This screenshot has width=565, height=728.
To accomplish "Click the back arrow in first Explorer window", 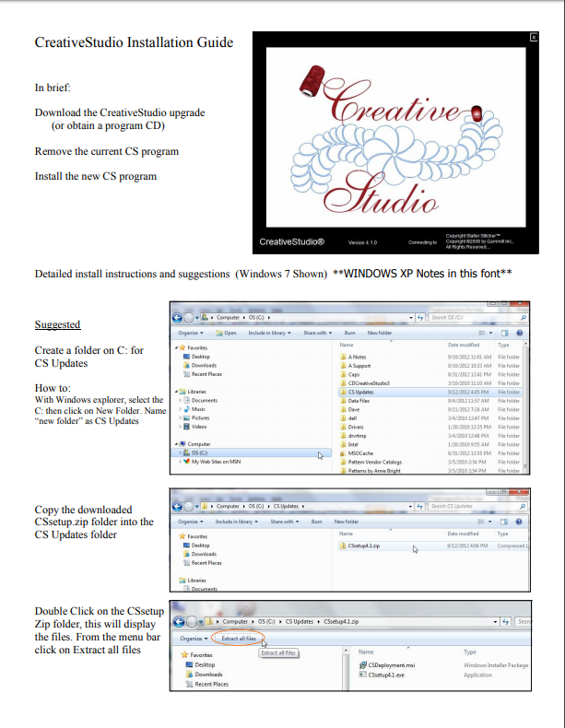I will click(x=179, y=318).
